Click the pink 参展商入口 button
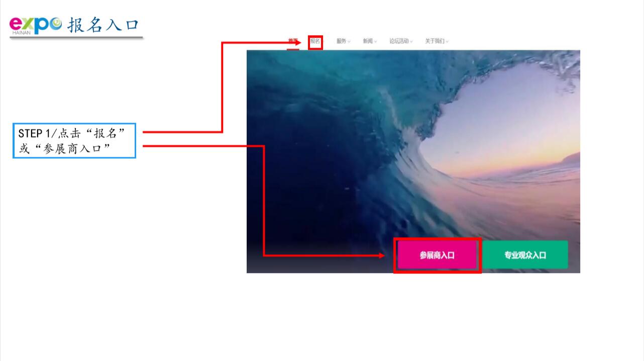Image resolution: width=644 pixels, height=361 pixels. point(437,255)
